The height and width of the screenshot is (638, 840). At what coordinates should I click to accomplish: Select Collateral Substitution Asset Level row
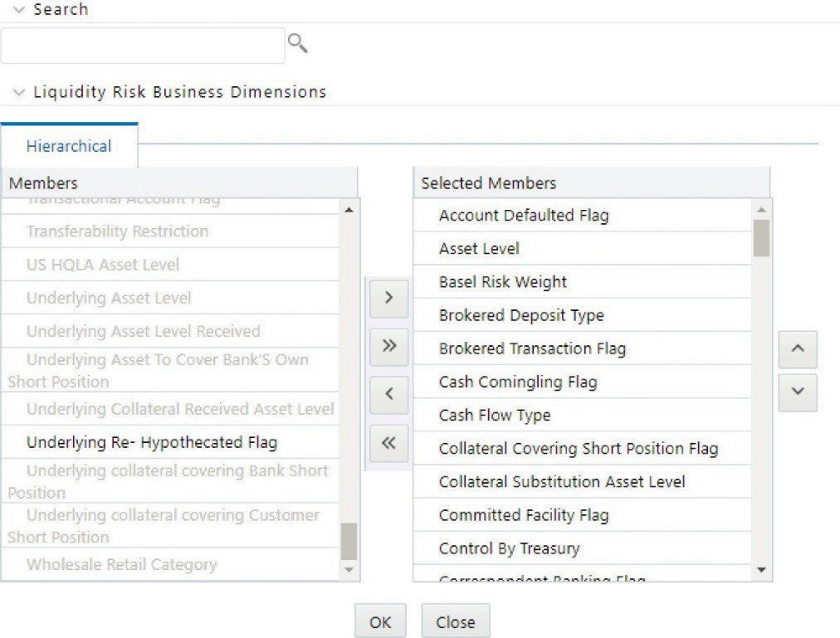(583, 481)
